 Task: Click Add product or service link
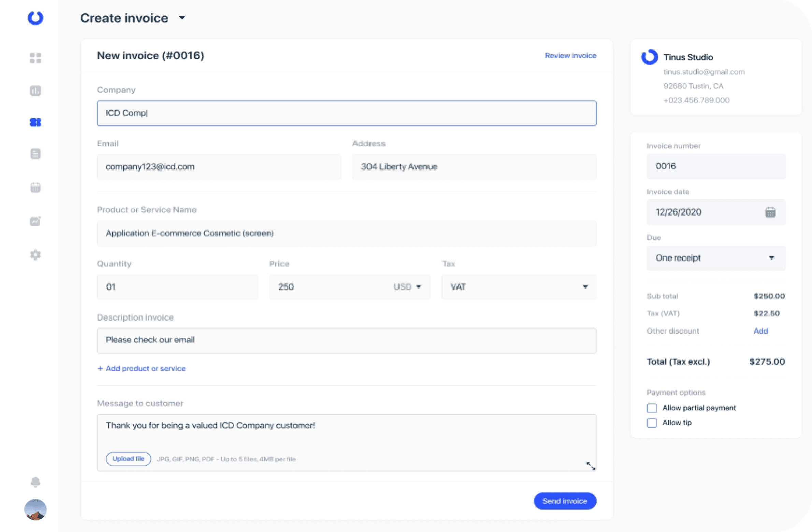pos(142,368)
